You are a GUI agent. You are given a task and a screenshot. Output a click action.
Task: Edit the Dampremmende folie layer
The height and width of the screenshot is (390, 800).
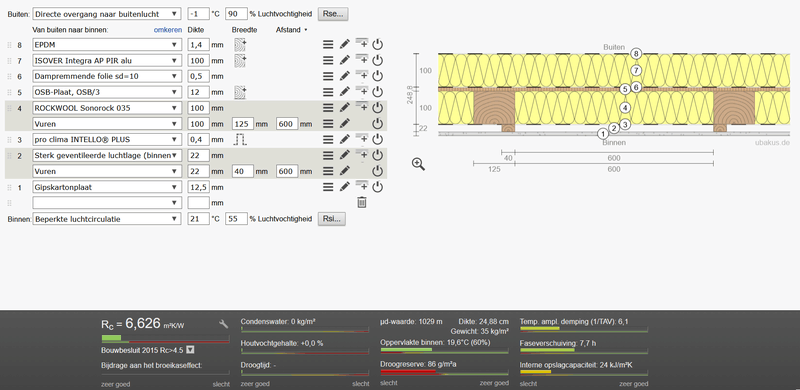tap(344, 76)
